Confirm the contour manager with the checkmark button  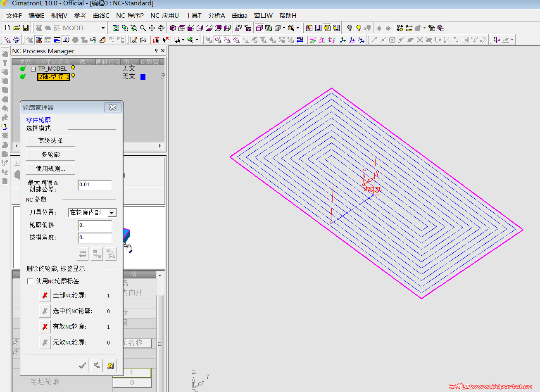coord(83,365)
